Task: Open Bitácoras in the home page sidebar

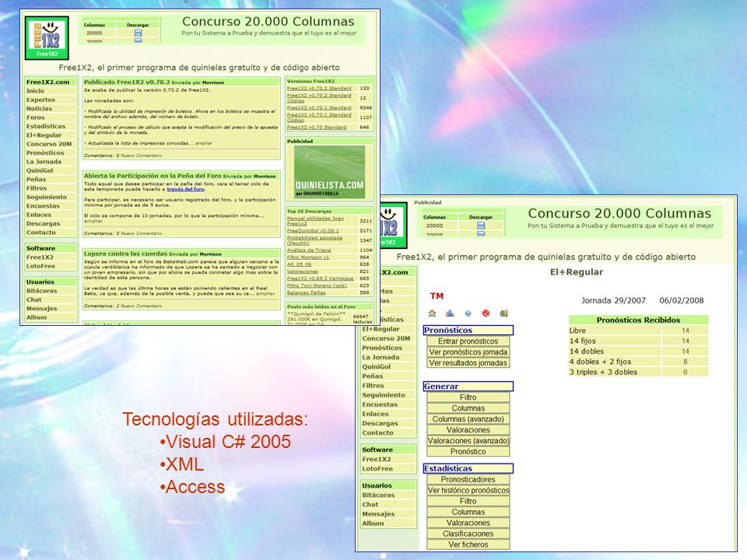Action: pyautogui.click(x=41, y=291)
